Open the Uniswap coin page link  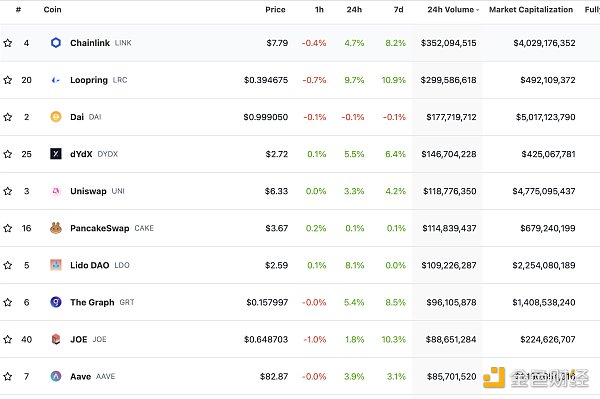click(x=88, y=191)
